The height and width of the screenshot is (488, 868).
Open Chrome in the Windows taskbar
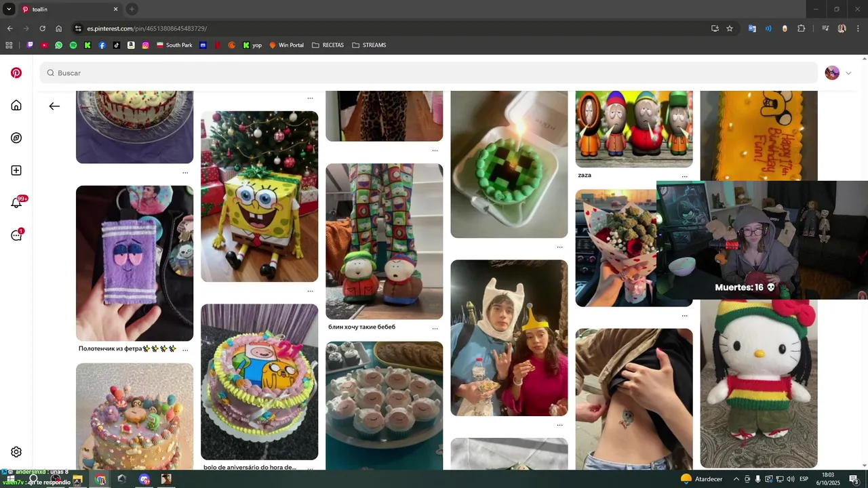tap(100, 479)
